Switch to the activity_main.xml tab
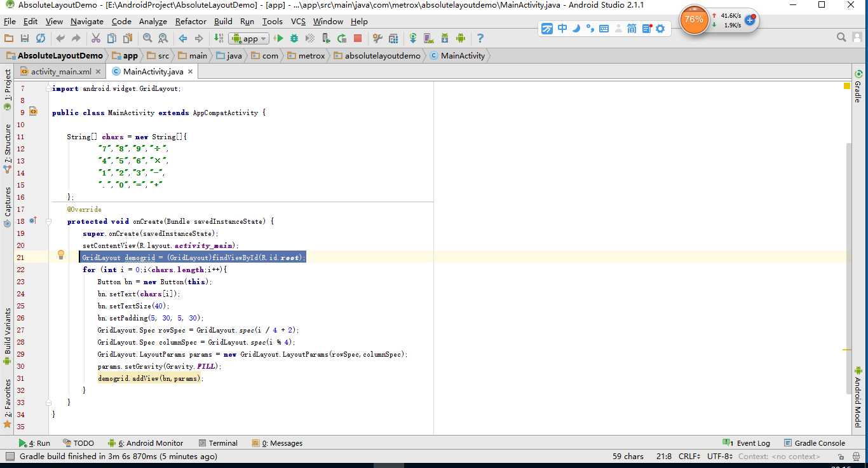The image size is (868, 468). coord(61,72)
